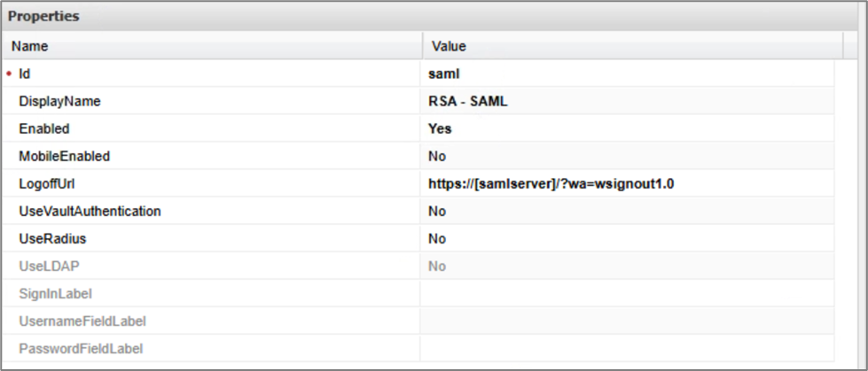Image resolution: width=868 pixels, height=371 pixels.
Task: Click the PasswordFieldLabel value field
Action: click(x=628, y=349)
